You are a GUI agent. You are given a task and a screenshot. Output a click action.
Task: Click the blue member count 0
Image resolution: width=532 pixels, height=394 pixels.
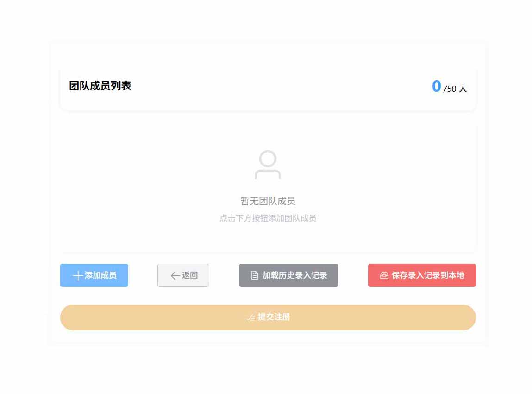coord(436,86)
